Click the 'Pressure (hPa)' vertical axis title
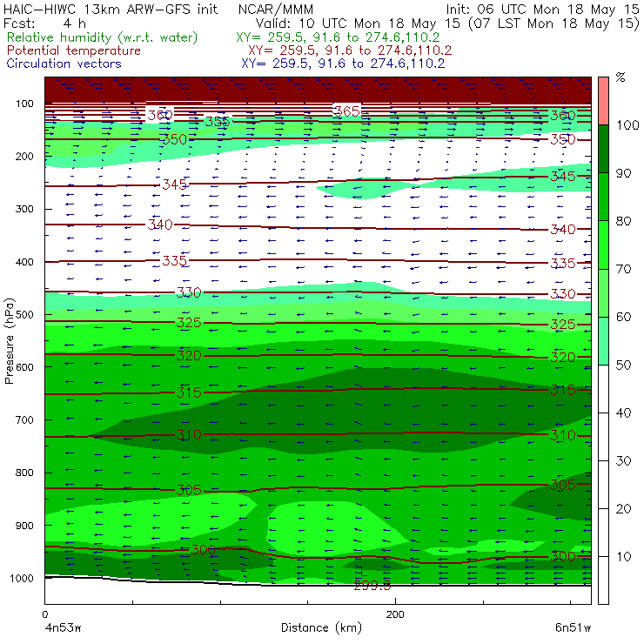 (9, 341)
